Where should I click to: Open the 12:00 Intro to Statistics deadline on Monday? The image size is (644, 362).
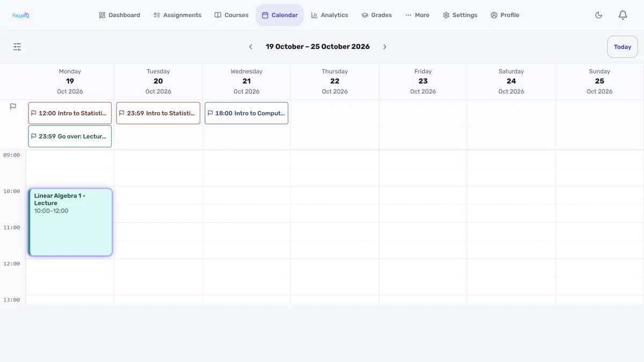click(x=70, y=113)
